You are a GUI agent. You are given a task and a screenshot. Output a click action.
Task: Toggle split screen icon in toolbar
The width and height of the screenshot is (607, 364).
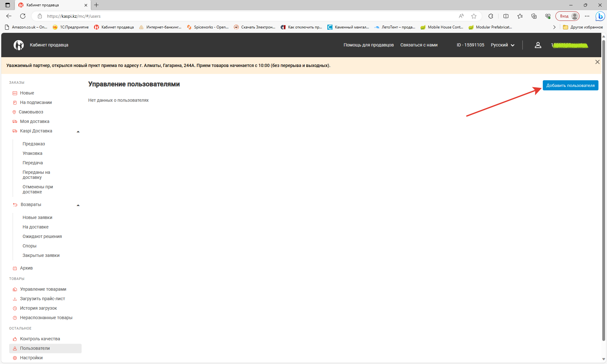(x=506, y=16)
